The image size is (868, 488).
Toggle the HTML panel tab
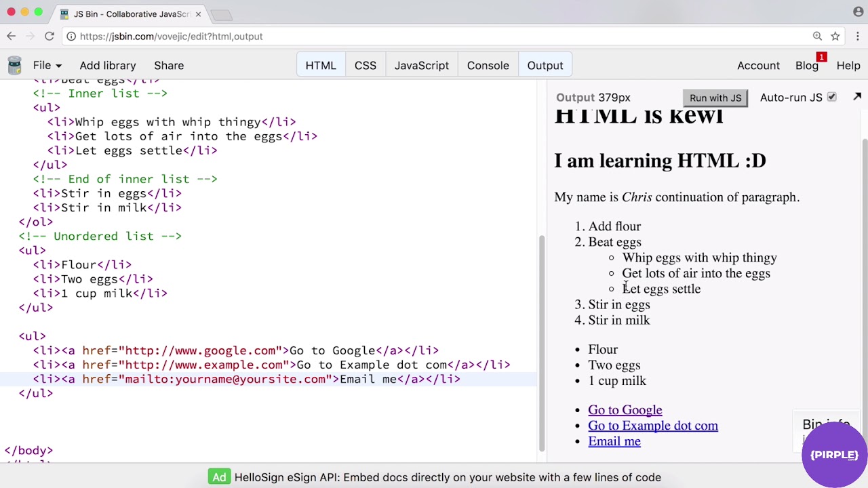[x=321, y=65]
